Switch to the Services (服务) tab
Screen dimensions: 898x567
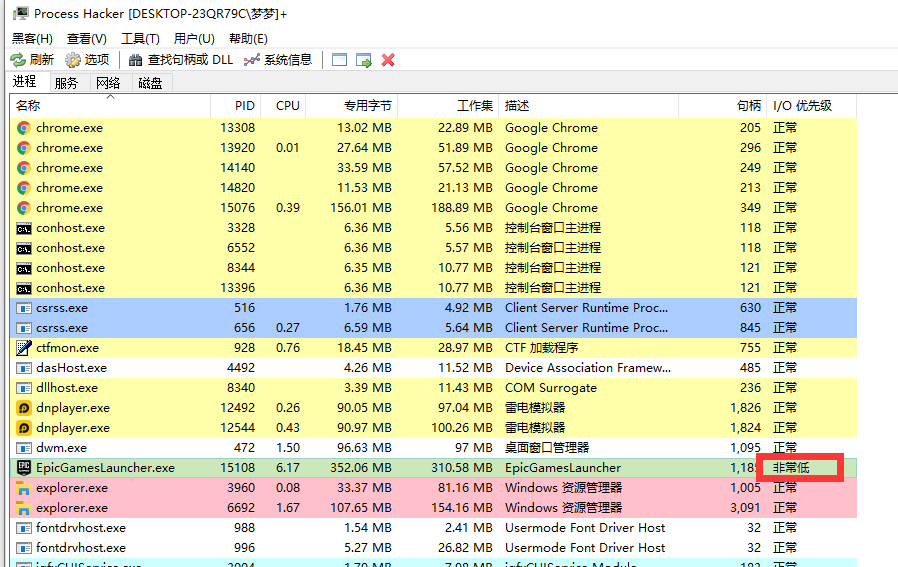pos(66,83)
